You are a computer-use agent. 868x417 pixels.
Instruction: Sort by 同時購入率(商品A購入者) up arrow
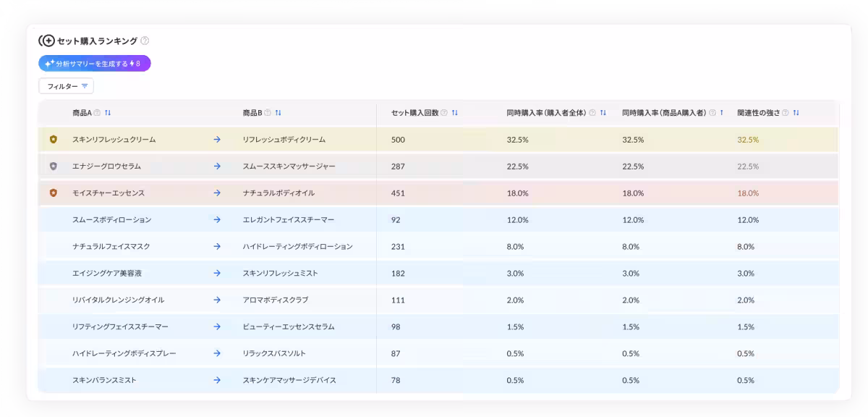[721, 112]
